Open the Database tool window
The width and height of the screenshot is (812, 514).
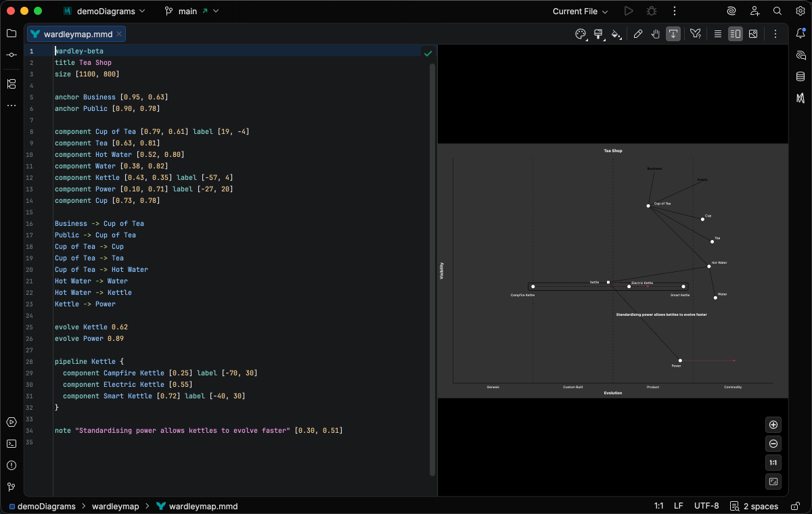click(800, 76)
